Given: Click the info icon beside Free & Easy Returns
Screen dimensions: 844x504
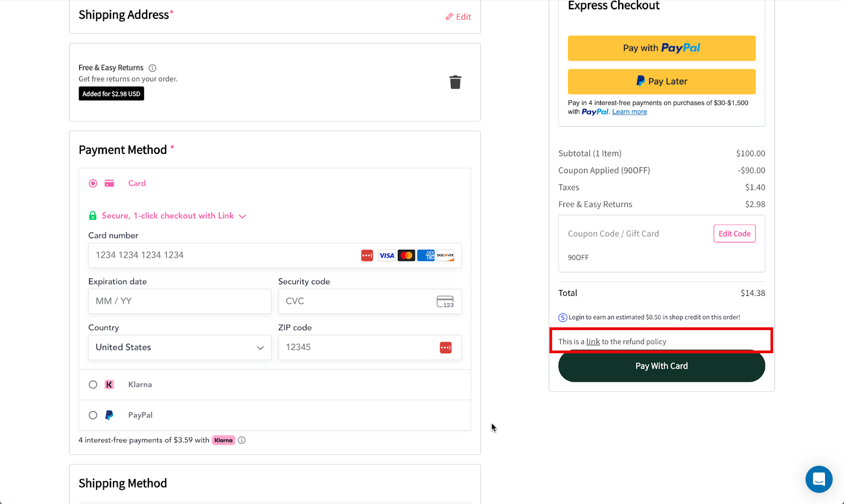Looking at the screenshot, I should coord(152,68).
